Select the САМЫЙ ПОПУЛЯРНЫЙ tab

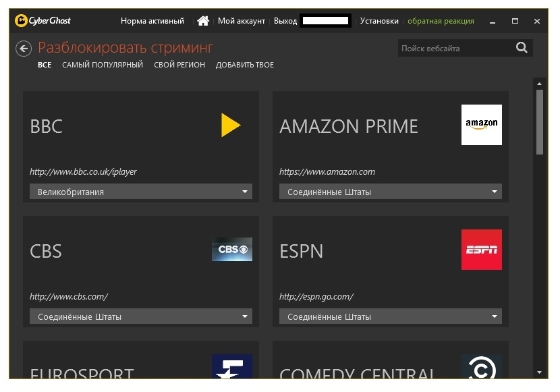point(103,65)
